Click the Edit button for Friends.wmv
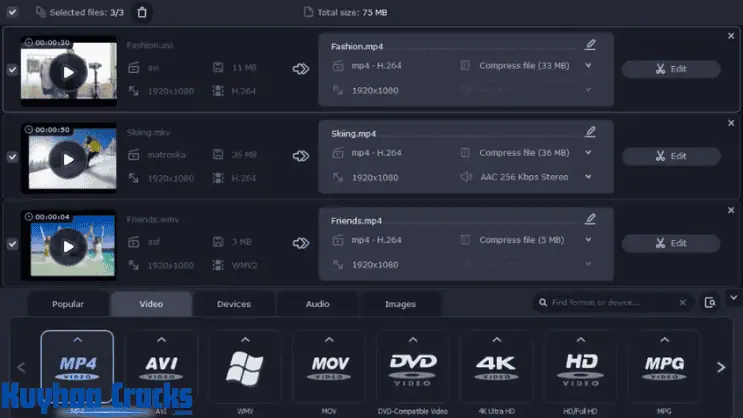Screen dimensions: 743x418 pyautogui.click(x=671, y=243)
